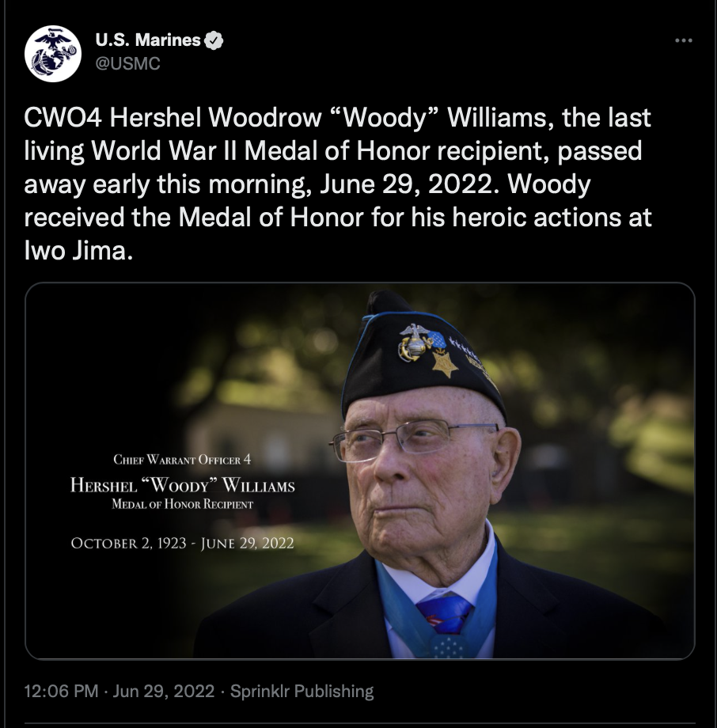
Task: Open the @USMC handle link
Action: [127, 63]
